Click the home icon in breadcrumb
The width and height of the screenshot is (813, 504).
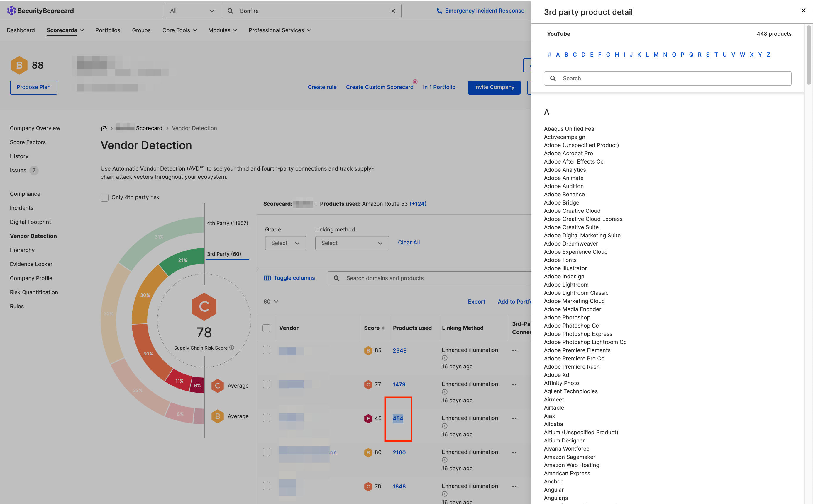(x=104, y=128)
